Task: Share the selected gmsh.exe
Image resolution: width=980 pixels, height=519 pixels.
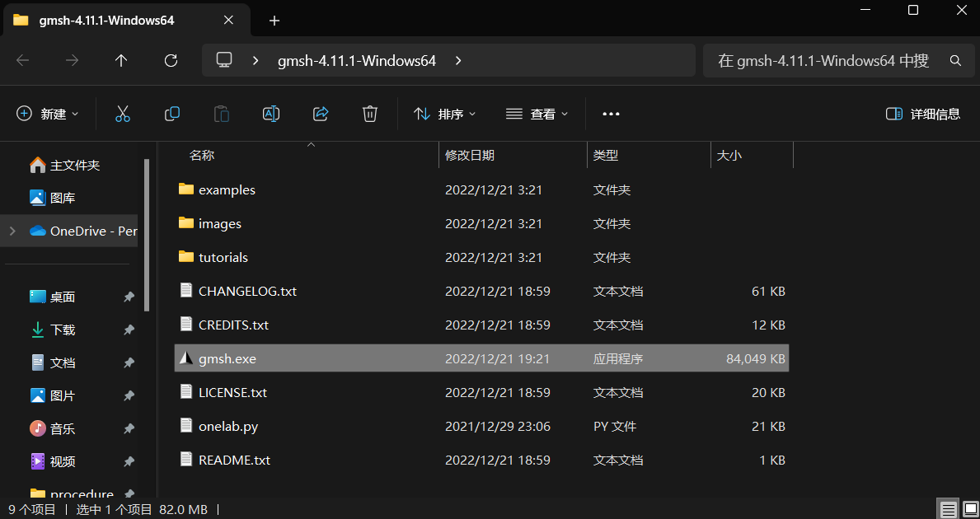Action: [x=320, y=114]
